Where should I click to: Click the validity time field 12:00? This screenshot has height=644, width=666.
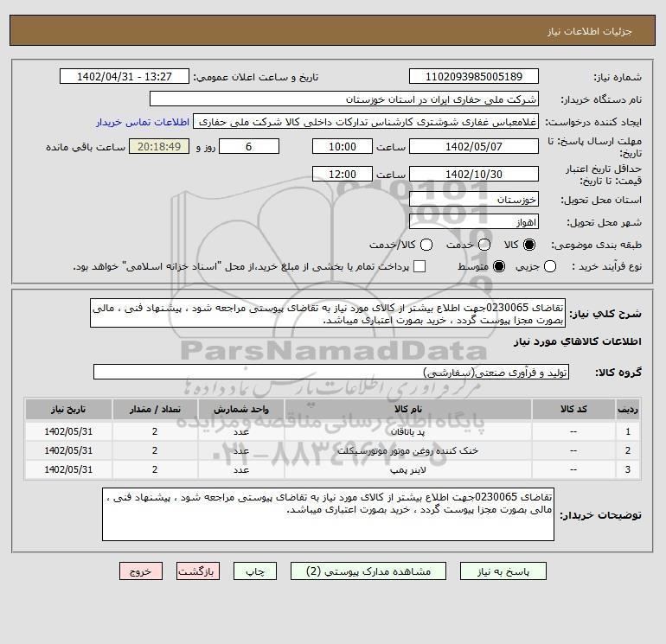coord(343,174)
